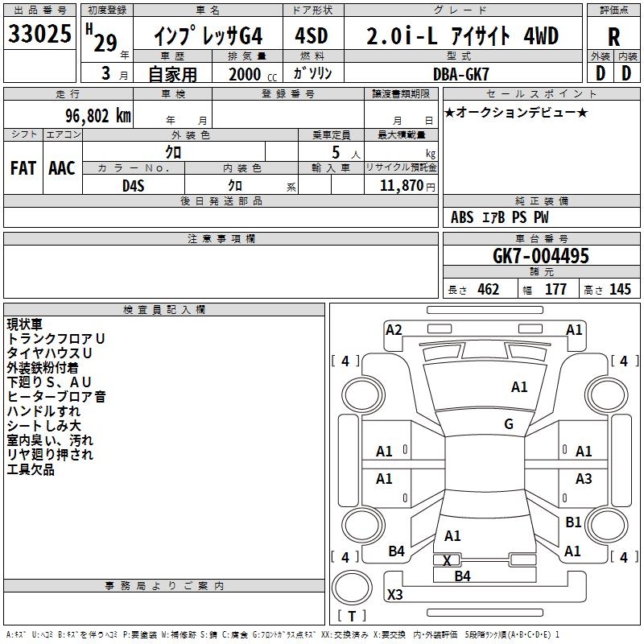Click the B4 mark on the trunk panel

(462, 576)
